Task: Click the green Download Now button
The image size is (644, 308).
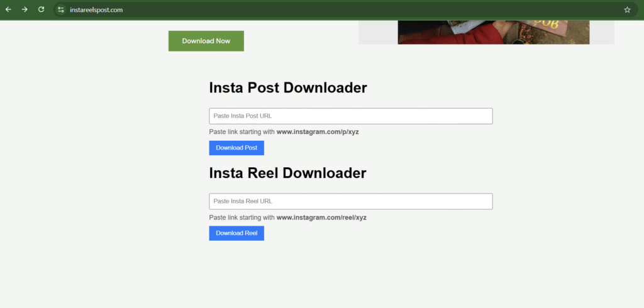Action: point(206,41)
